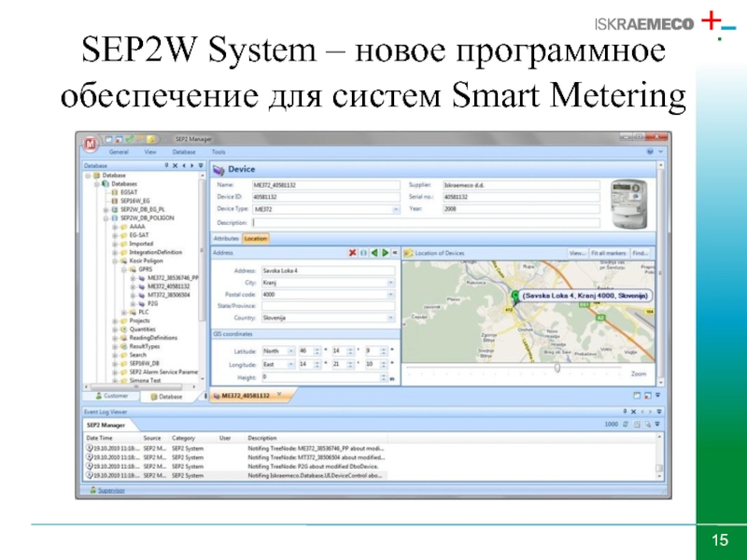Image resolution: width=747 pixels, height=560 pixels.
Task: Click the Location of Devices map icon
Action: tap(408, 253)
